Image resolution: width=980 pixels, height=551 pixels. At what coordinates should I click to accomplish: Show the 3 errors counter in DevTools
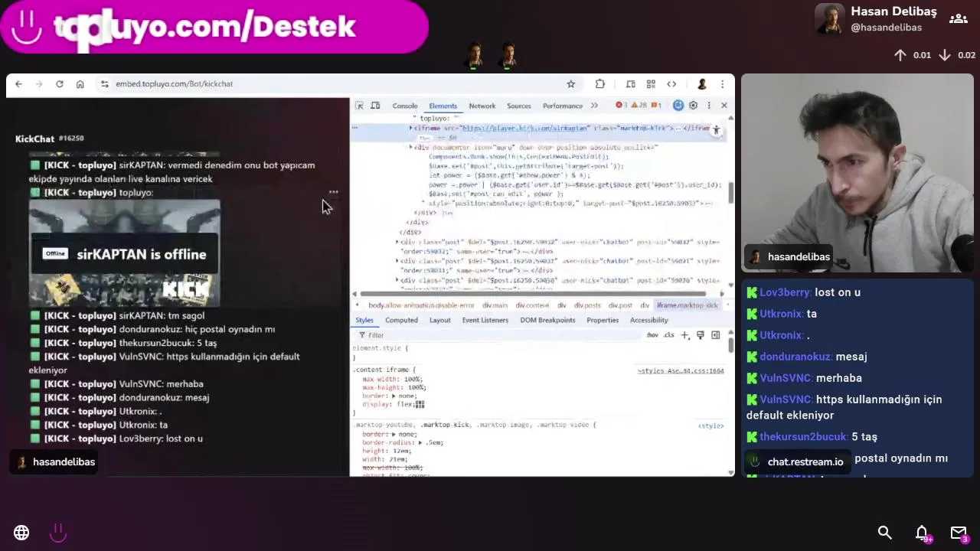pyautogui.click(x=622, y=106)
